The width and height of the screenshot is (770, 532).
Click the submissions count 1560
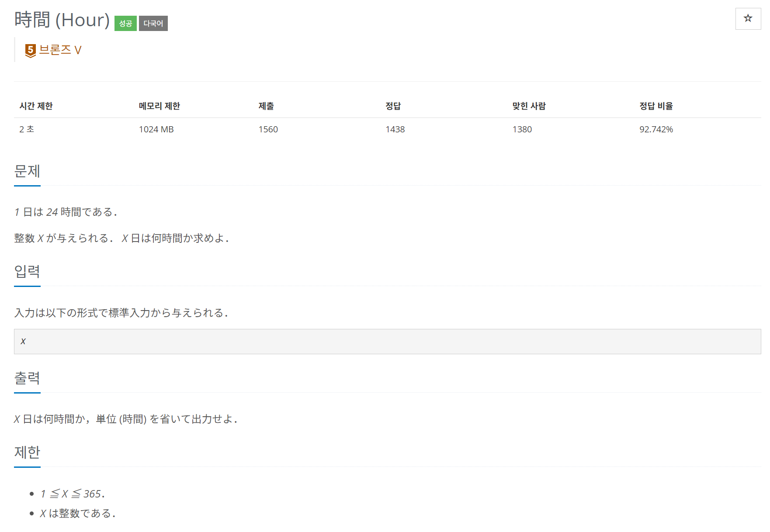[x=268, y=129]
